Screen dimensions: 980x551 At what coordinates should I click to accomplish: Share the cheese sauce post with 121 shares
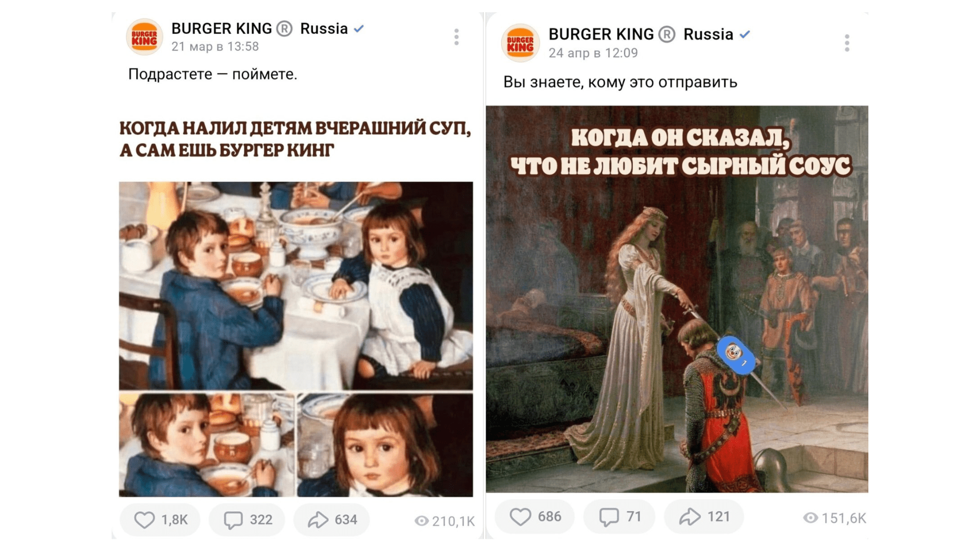point(703,517)
